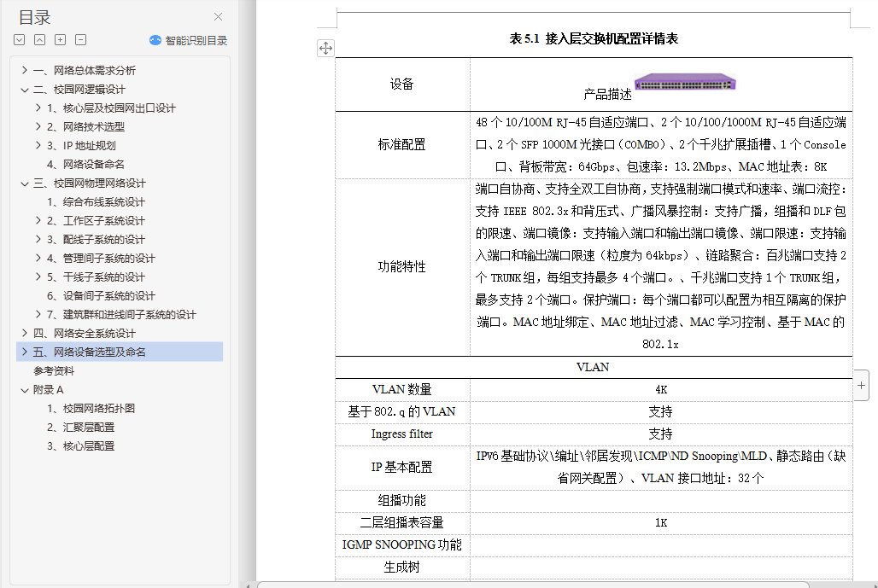Click the 基于 802.q 的 VLAN cell
This screenshot has width=878, height=588.
(401, 411)
